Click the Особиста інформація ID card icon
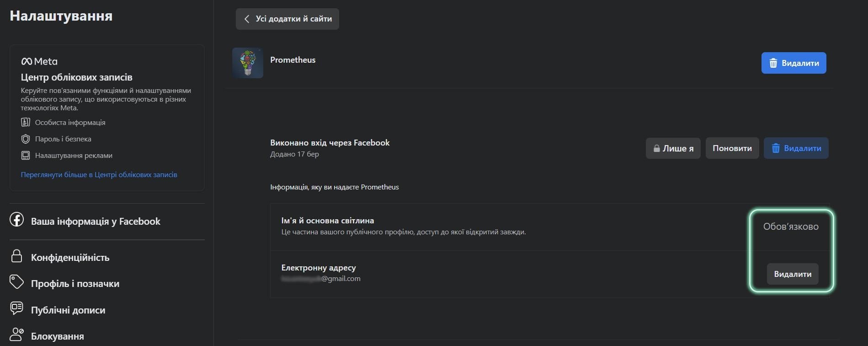The image size is (868, 346). tap(26, 122)
